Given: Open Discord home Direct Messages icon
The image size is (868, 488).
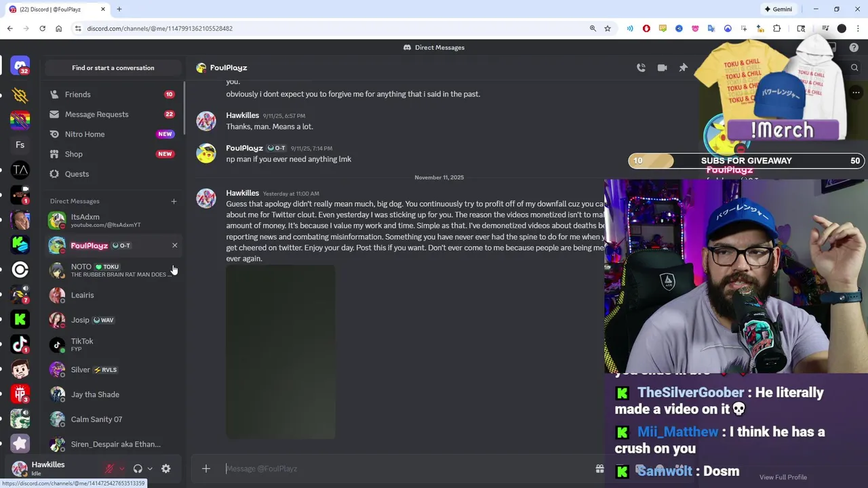Looking at the screenshot, I should click(20, 66).
